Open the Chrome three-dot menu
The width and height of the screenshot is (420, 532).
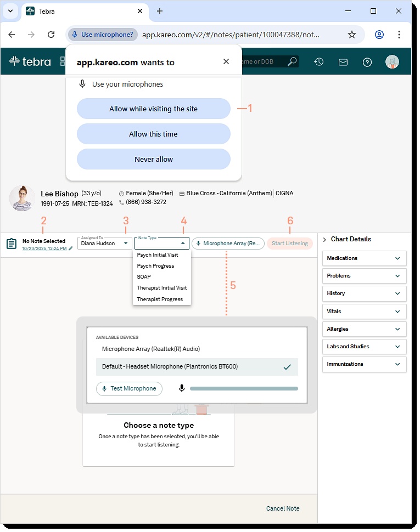coord(399,34)
